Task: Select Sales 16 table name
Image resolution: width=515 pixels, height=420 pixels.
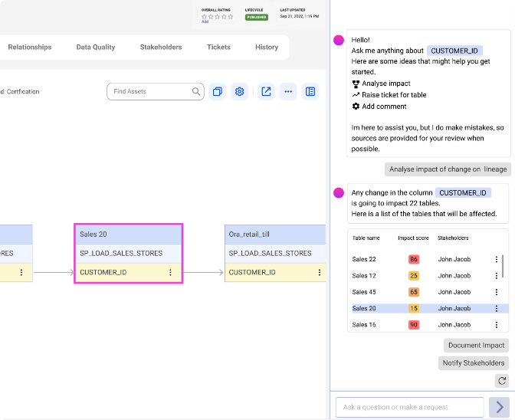Action: coord(364,325)
